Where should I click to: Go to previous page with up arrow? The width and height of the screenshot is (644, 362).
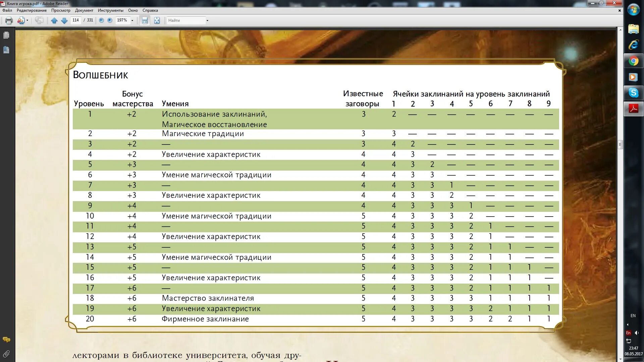pos(54,20)
